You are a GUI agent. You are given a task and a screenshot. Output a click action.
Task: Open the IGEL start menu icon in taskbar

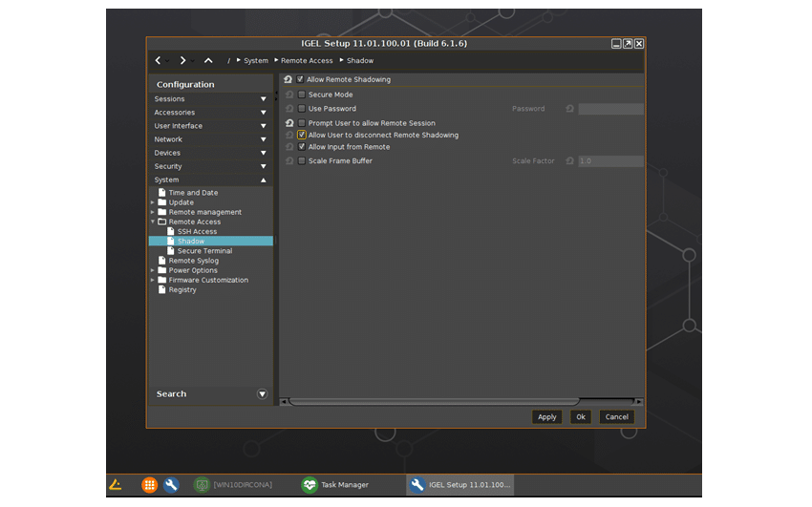[116, 485]
